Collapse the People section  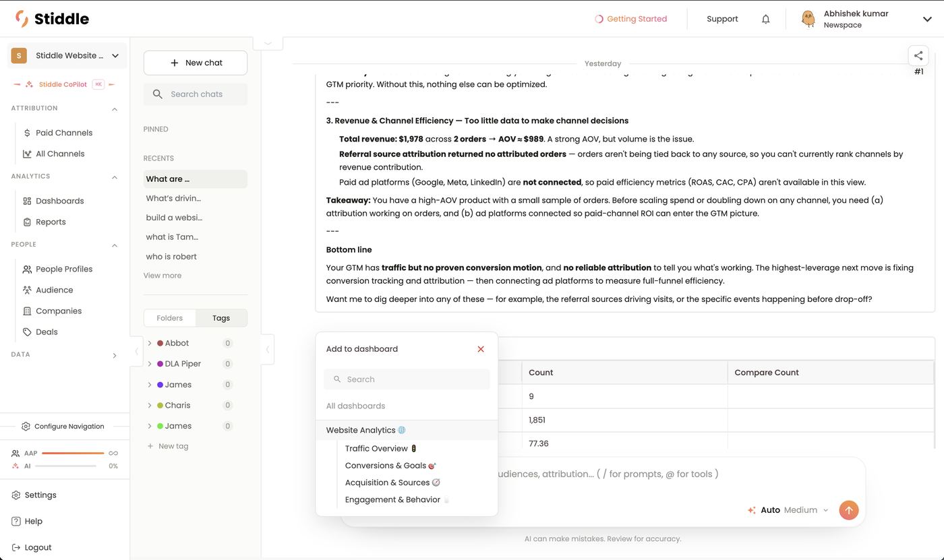coord(114,245)
